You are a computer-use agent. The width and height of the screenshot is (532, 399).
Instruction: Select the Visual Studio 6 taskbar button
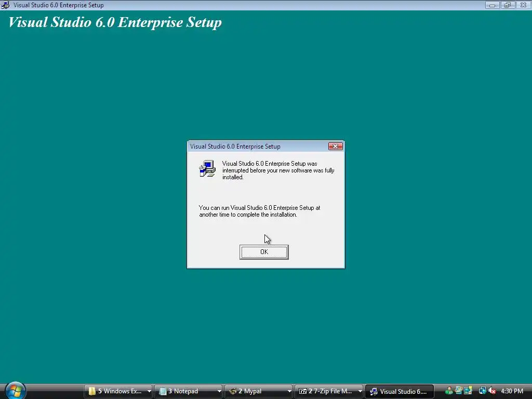pos(400,391)
